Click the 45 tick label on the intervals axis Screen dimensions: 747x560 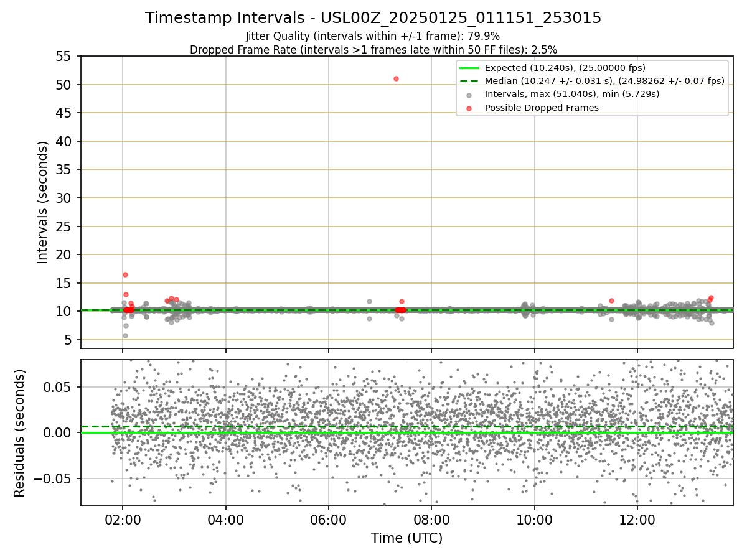pyautogui.click(x=64, y=113)
